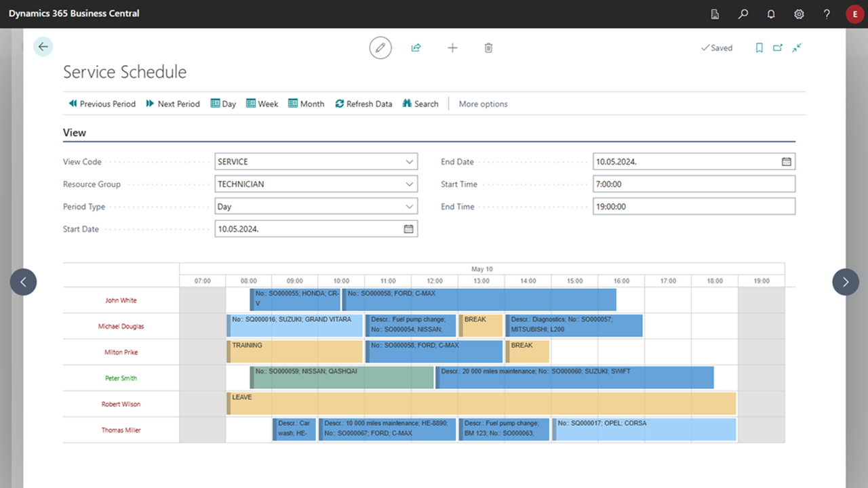This screenshot has width=868, height=488.
Task: Select resource Michael Douglas
Action: 121,326
